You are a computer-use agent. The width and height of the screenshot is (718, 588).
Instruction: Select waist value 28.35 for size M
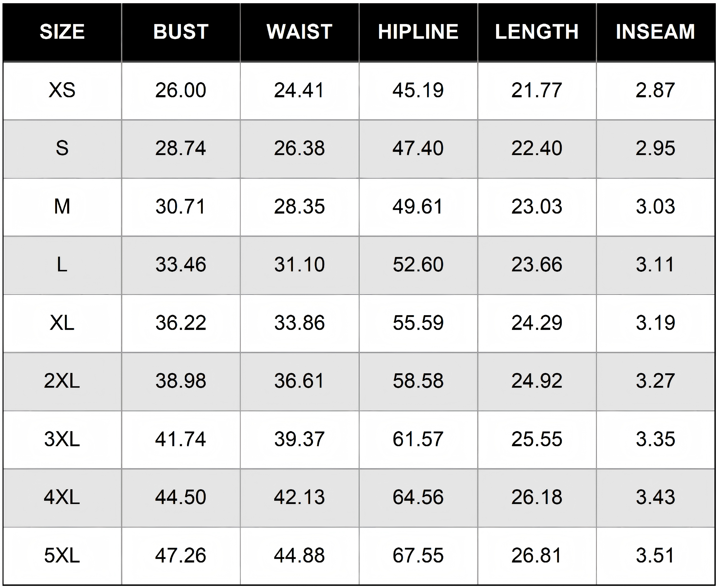point(300,207)
